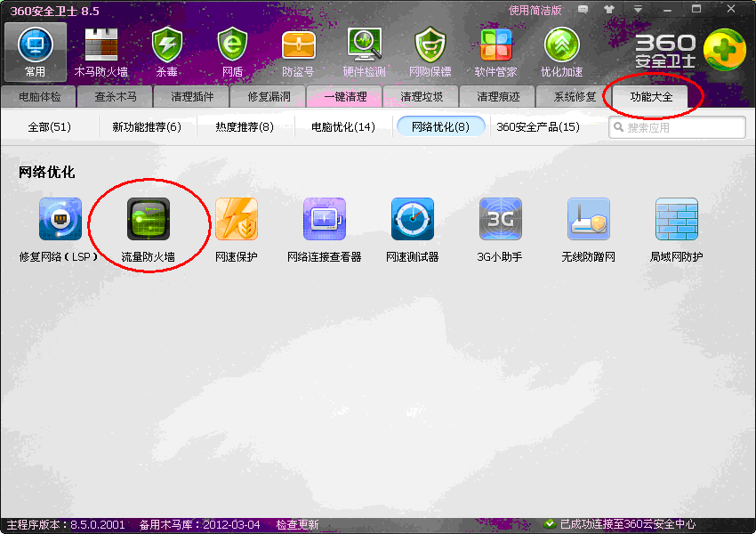Open 优化加速 optimization accelerator
Screen dimensions: 756x534
tap(562, 53)
